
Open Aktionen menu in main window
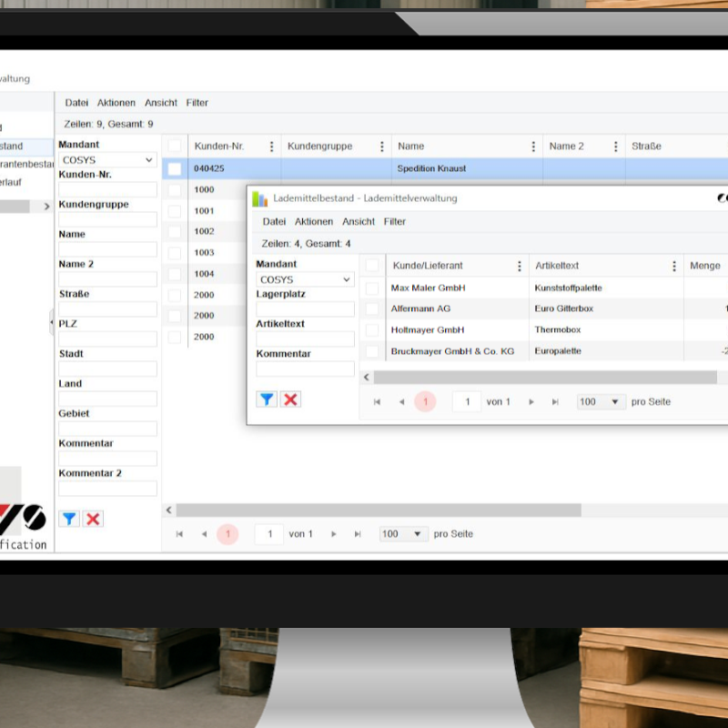116,103
